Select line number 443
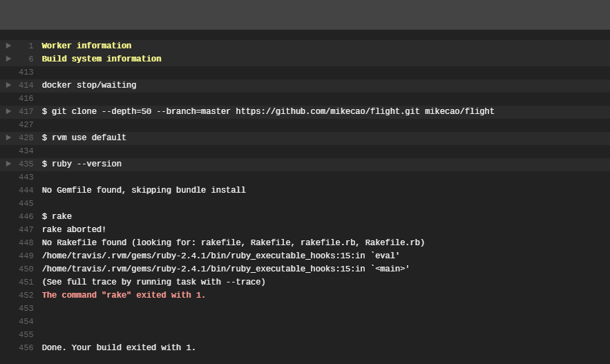The height and width of the screenshot is (364, 610). tap(26, 177)
